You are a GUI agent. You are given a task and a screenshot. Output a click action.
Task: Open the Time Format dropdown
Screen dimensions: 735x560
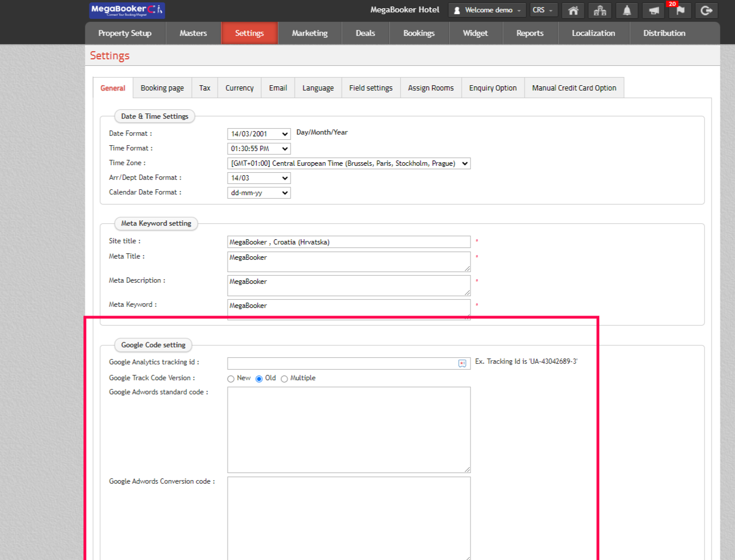tap(259, 149)
